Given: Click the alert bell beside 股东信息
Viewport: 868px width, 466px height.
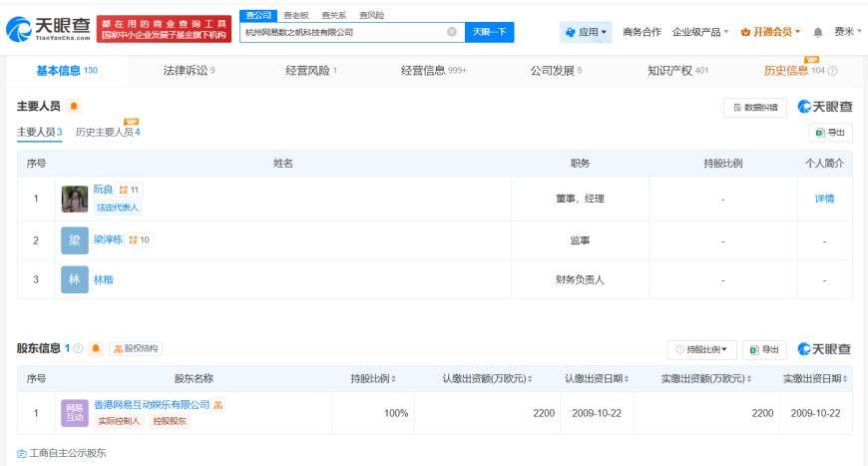Looking at the screenshot, I should [x=96, y=348].
